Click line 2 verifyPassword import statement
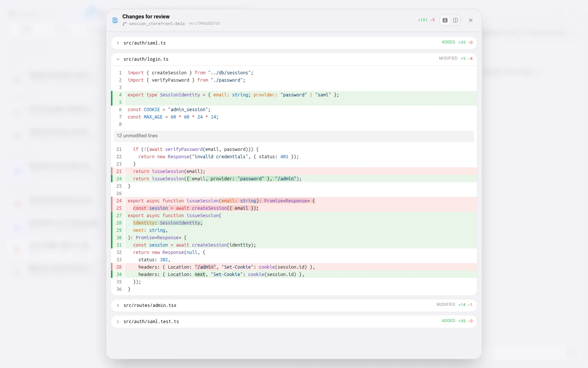 tap(294, 80)
